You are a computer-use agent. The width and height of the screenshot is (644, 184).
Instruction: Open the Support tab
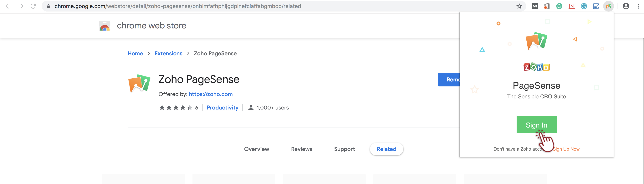coord(344,149)
